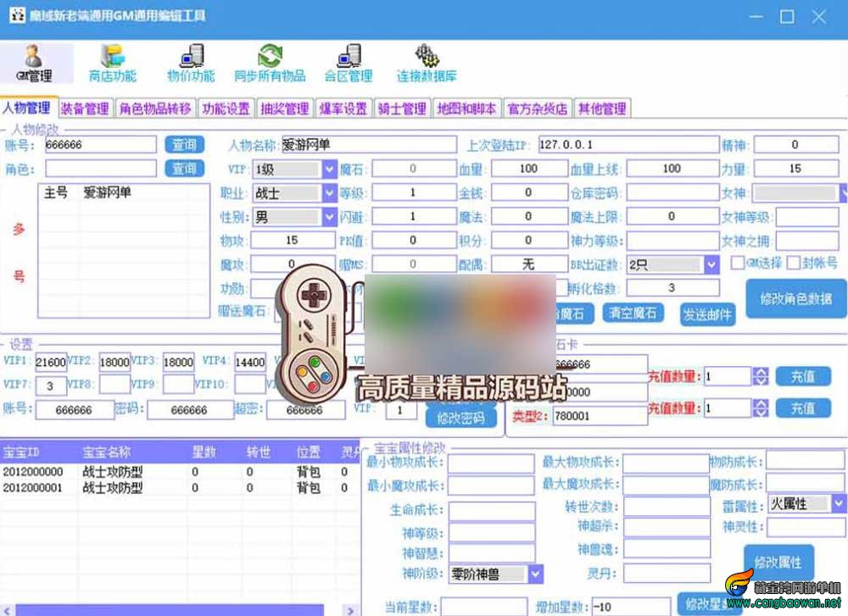Click the 修改角色数据 button
The image size is (848, 616).
(796, 298)
